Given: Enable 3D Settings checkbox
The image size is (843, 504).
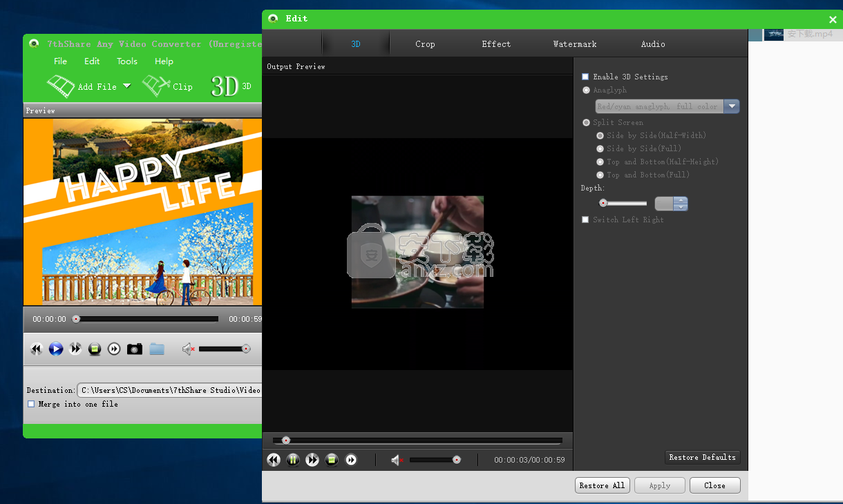Looking at the screenshot, I should [x=585, y=77].
